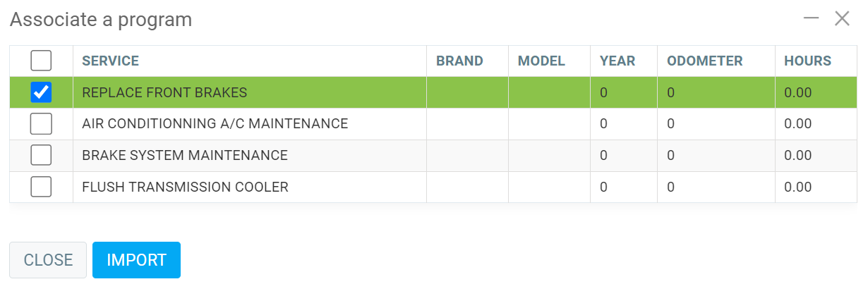Click the CLOSE button
This screenshot has width=868, height=284.
(x=48, y=260)
